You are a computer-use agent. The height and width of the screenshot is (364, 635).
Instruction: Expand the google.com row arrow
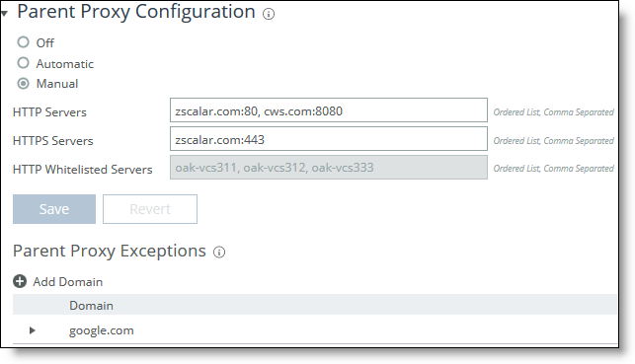33,330
